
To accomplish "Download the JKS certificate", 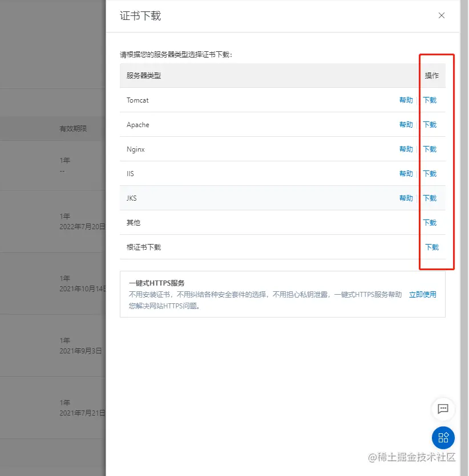I will 430,198.
